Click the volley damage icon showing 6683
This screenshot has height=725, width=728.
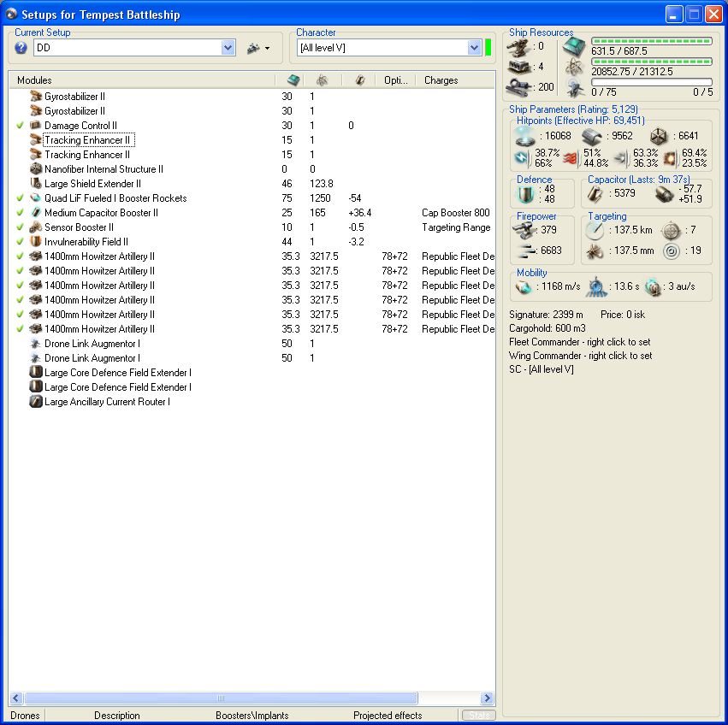pos(524,251)
